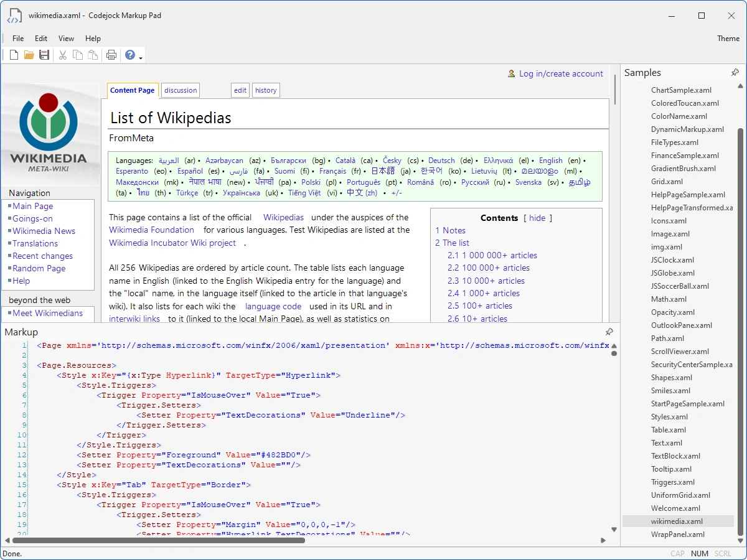Click the Wikimedia Meta-Wiki logo
The image size is (747, 560).
point(49,132)
